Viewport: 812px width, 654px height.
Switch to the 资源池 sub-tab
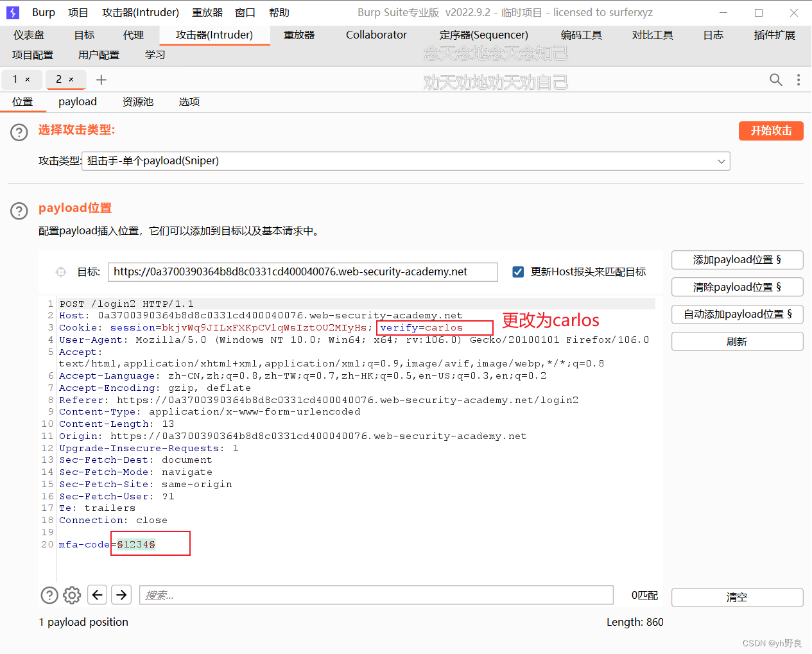[x=138, y=102]
